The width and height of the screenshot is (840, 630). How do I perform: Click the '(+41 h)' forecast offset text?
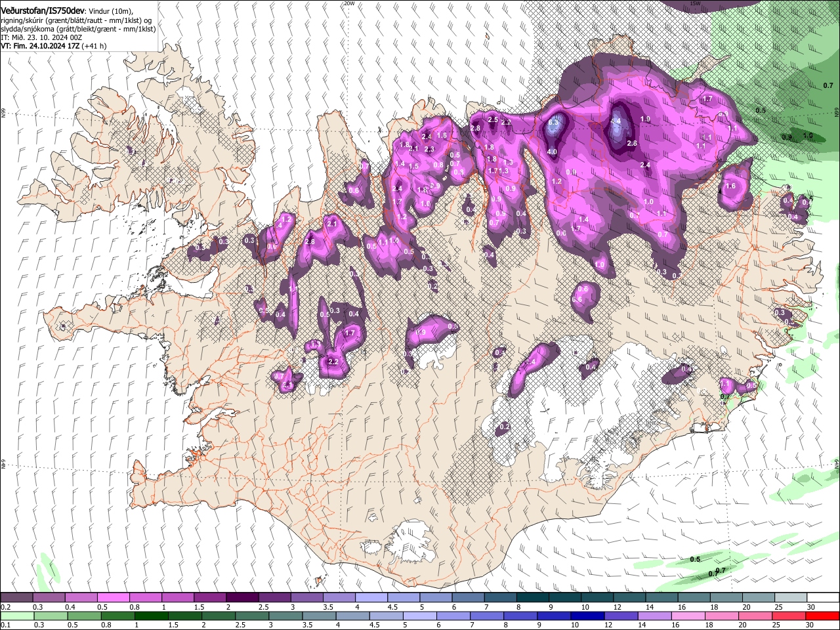click(95, 46)
